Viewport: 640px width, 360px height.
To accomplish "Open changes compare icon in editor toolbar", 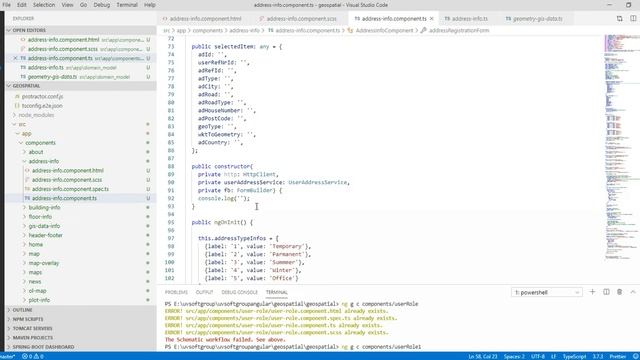I will coord(620,19).
